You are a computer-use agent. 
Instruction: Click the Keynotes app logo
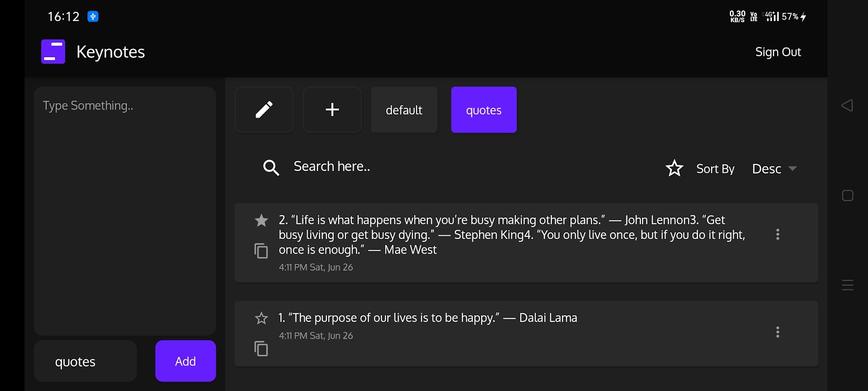53,52
